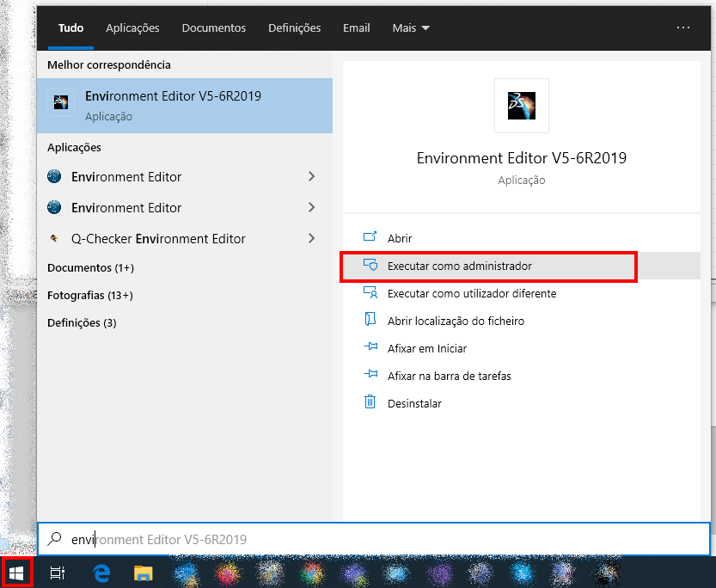Click the Q-Checker Environment Editor icon
The image size is (716, 588).
(x=55, y=239)
